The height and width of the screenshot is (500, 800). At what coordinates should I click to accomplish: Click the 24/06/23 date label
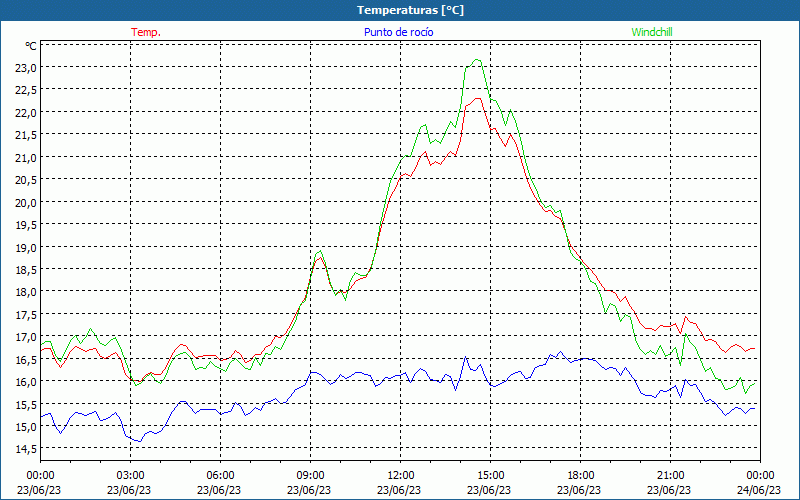759,490
